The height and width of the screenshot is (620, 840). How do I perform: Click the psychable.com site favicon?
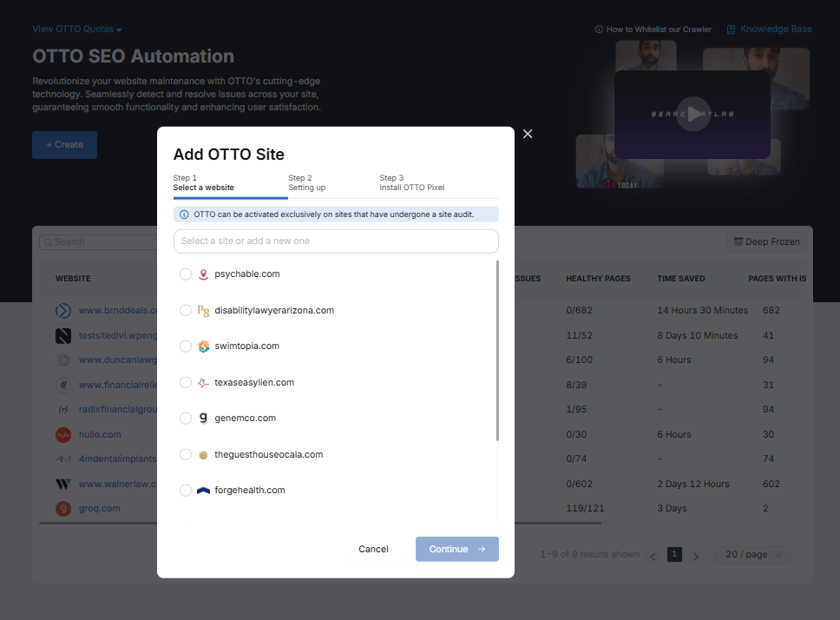(x=203, y=274)
